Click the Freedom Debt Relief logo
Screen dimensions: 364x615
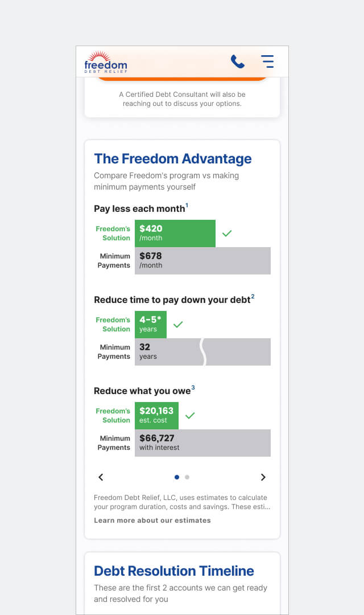pos(106,62)
